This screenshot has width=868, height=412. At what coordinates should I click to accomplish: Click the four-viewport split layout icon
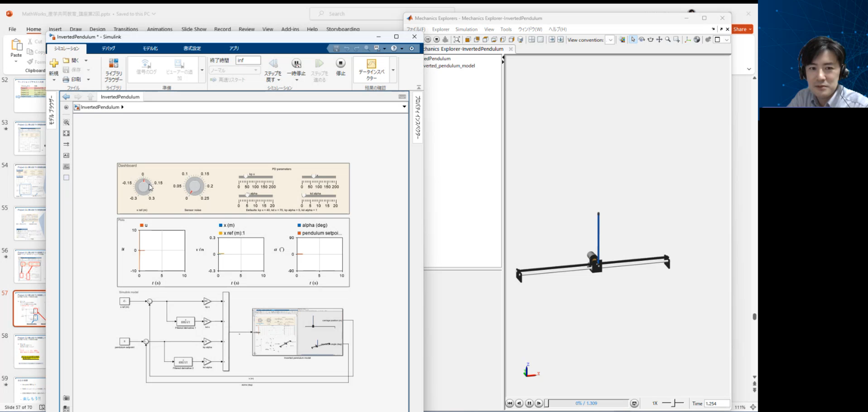click(x=532, y=40)
